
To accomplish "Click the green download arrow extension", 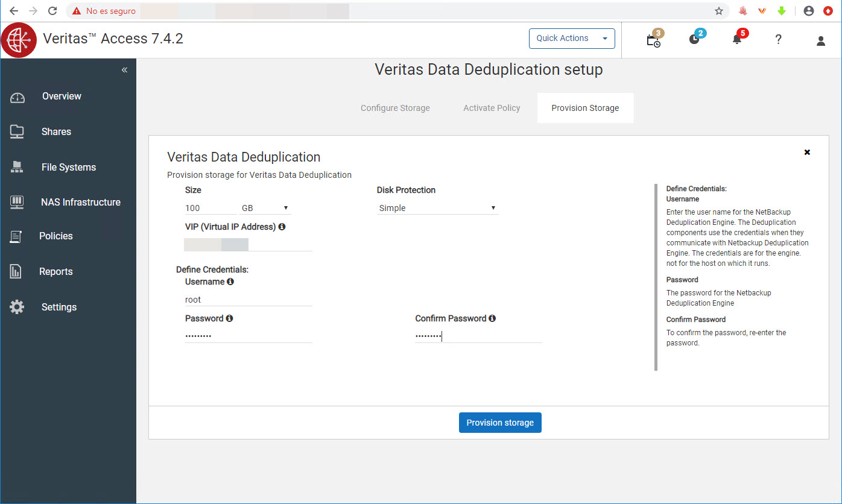I will pyautogui.click(x=782, y=11).
